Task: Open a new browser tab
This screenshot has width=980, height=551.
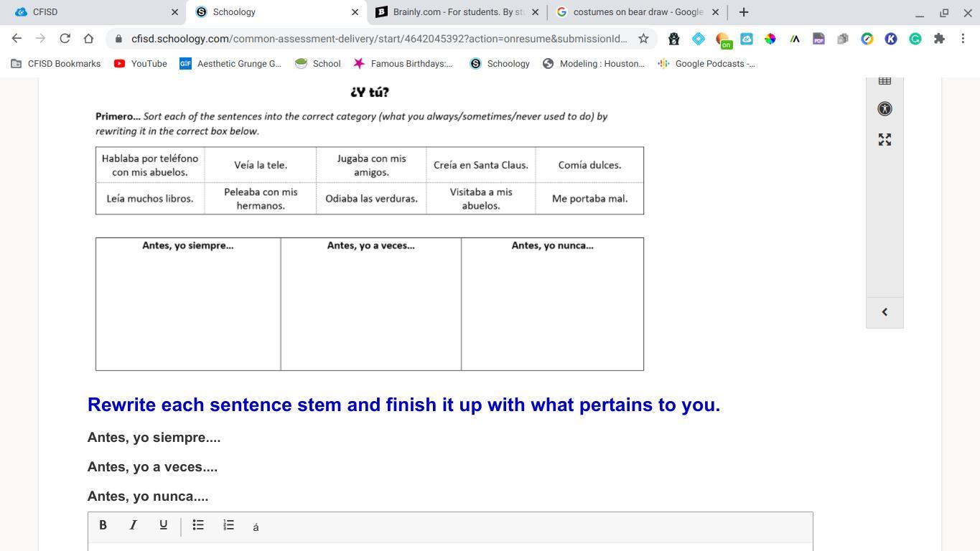Action: [744, 12]
